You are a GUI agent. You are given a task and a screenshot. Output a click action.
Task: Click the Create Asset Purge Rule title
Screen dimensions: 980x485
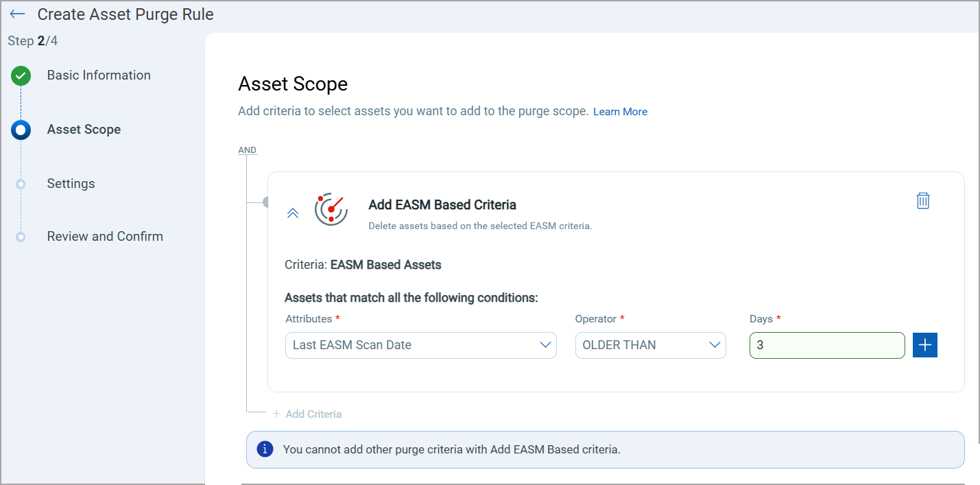point(126,14)
